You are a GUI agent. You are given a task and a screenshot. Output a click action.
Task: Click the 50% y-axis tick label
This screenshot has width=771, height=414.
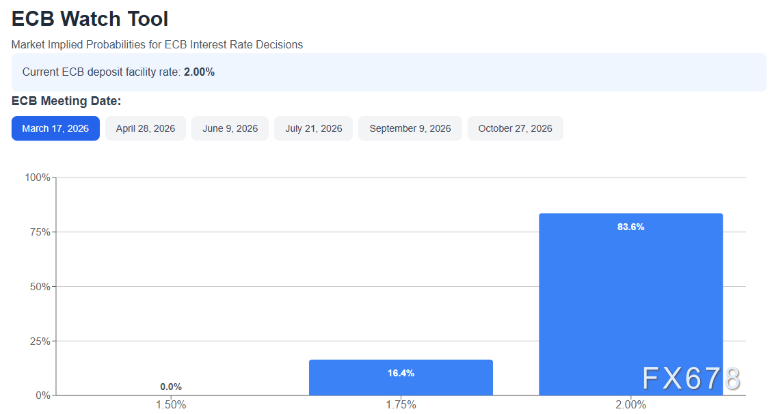tap(40, 287)
